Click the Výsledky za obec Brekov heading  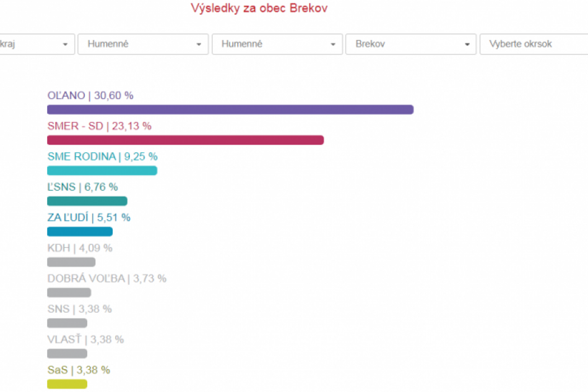[x=259, y=8]
